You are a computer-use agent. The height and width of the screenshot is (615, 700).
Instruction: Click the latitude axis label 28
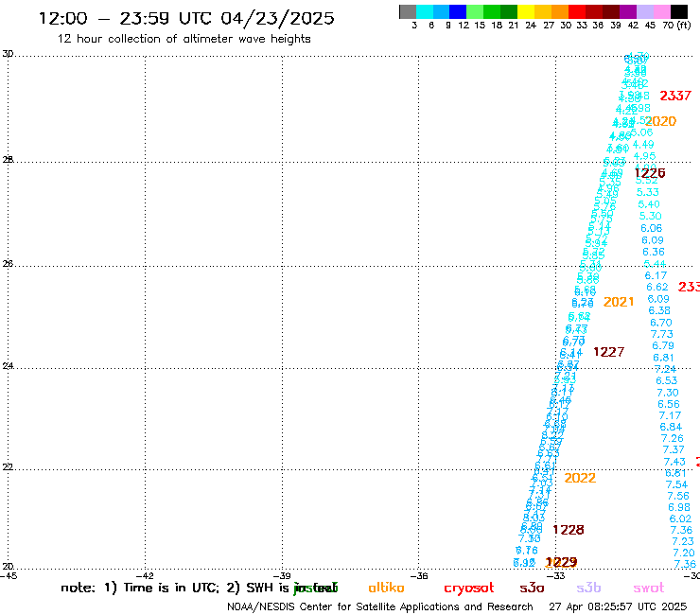[8, 160]
